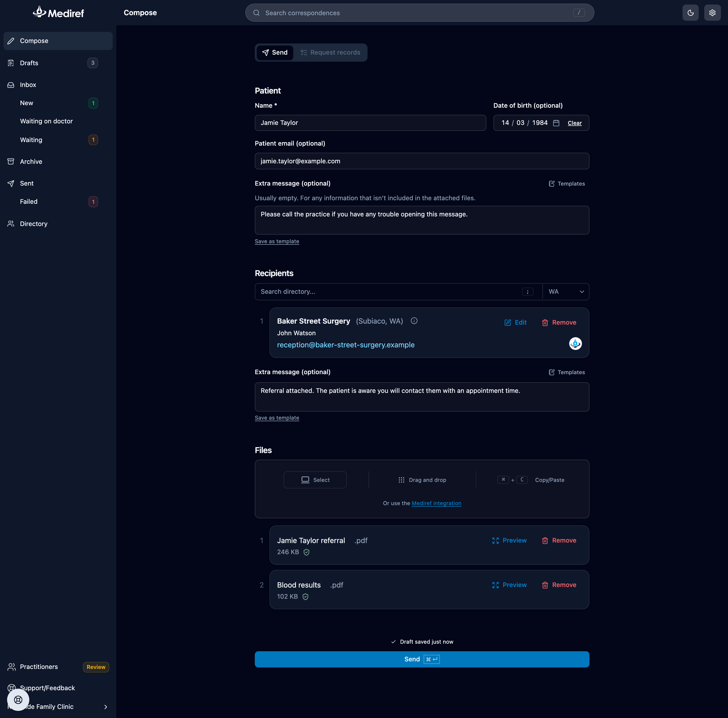
Task: Focus the Search correspondences field
Action: 419,13
